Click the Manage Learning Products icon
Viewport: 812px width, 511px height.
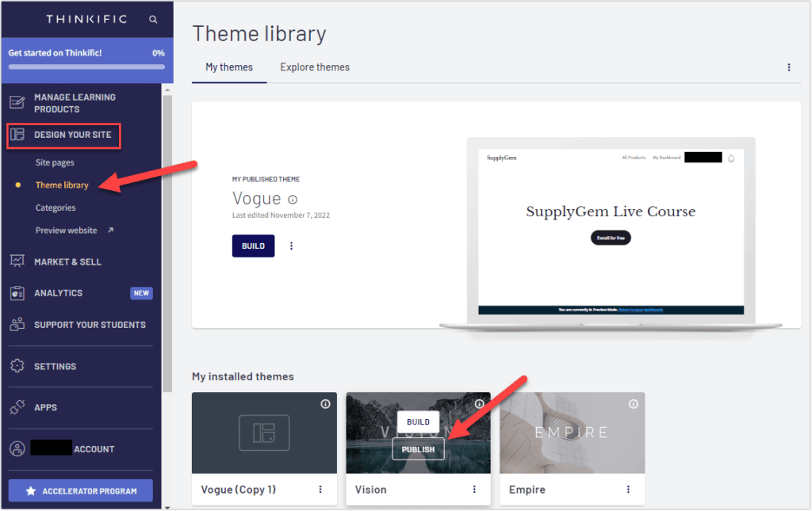pyautogui.click(x=17, y=102)
